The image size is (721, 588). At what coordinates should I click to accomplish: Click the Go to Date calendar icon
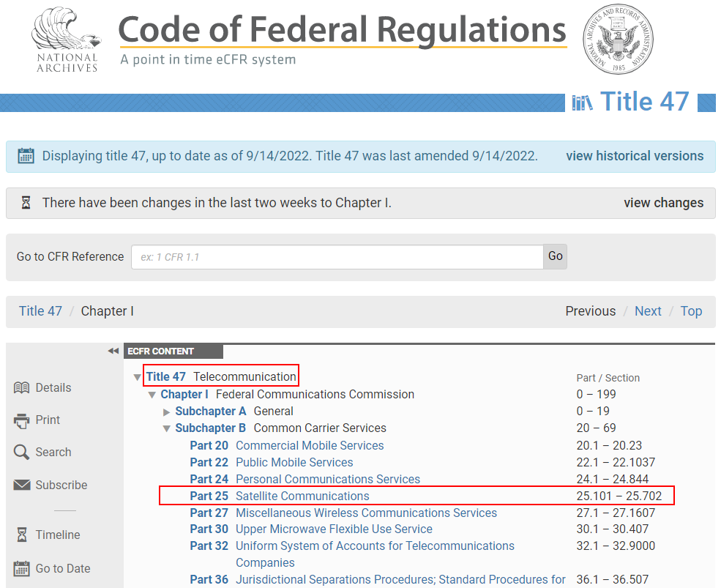coord(23,568)
